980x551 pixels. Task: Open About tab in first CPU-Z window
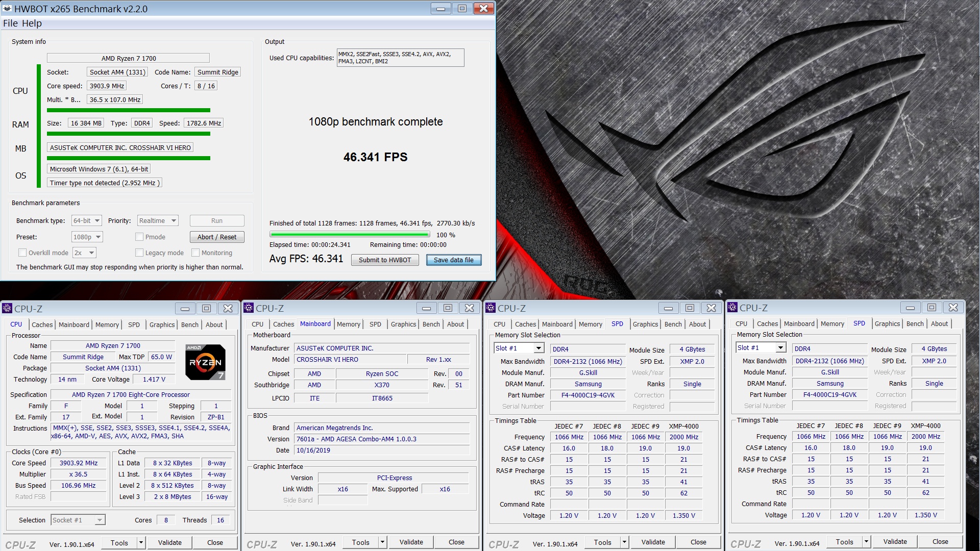214,324
